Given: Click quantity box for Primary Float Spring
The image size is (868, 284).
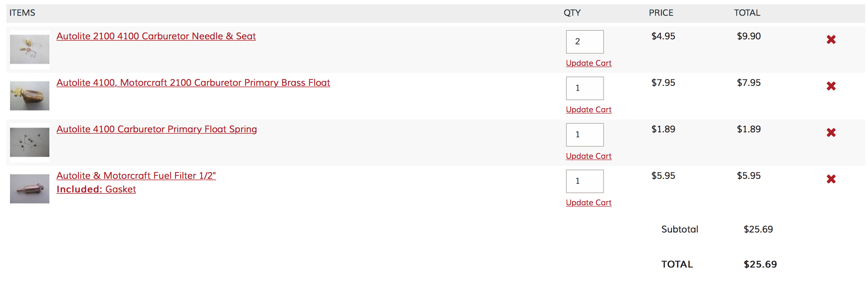Looking at the screenshot, I should coord(585,135).
